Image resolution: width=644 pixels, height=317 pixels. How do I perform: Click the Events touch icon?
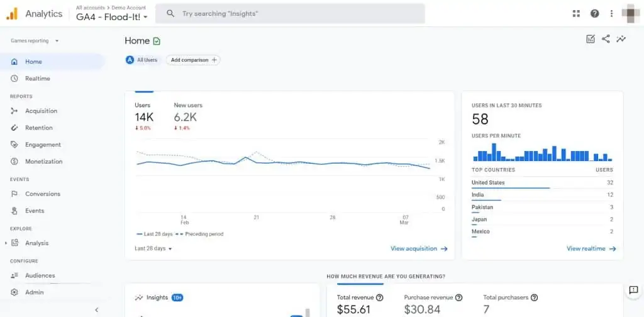click(14, 211)
